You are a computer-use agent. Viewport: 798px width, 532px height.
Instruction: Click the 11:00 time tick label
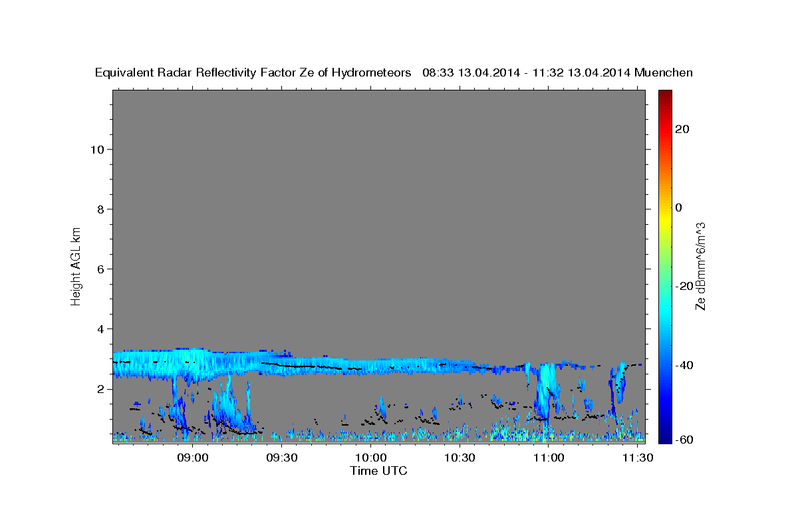549,458
